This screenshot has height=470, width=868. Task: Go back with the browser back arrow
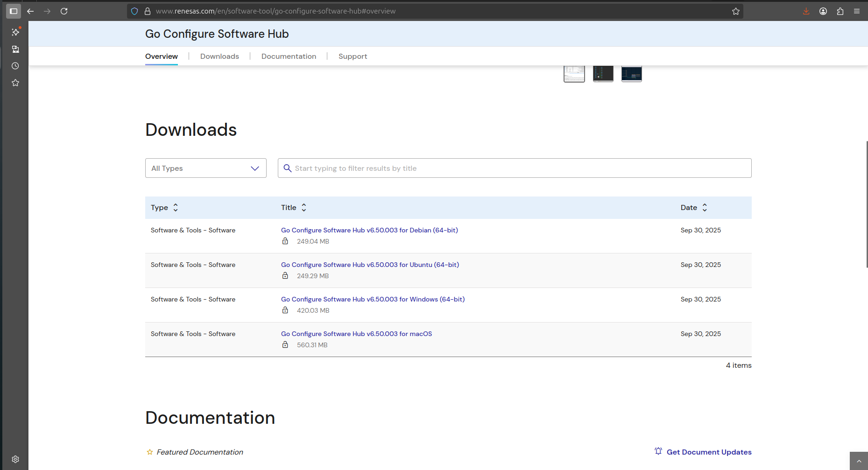pyautogui.click(x=30, y=11)
